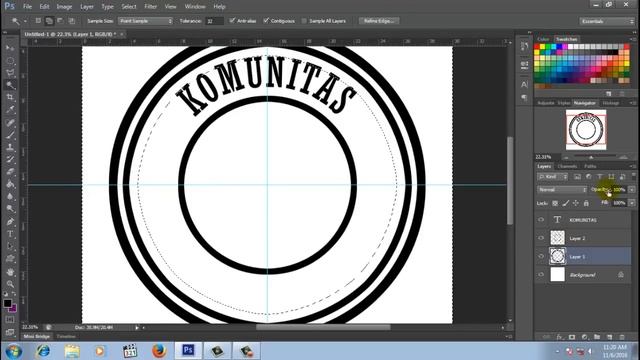
Task: Change screen mode icon in toolbox
Action: (x=10, y=332)
